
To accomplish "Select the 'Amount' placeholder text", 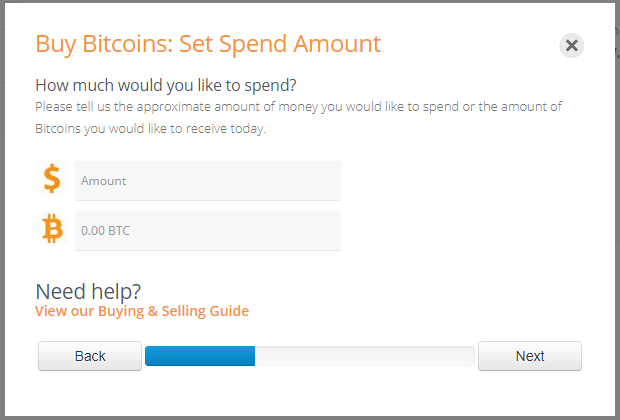I will point(104,181).
